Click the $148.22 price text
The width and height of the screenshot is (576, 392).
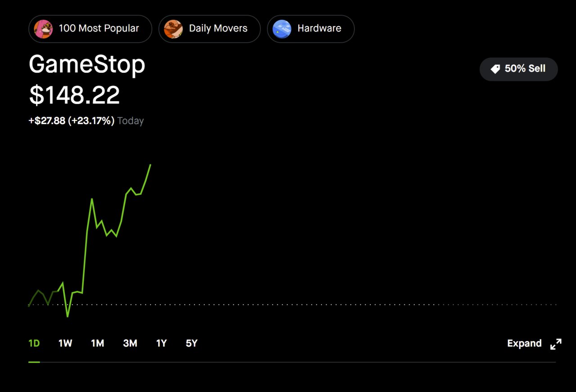coord(74,95)
